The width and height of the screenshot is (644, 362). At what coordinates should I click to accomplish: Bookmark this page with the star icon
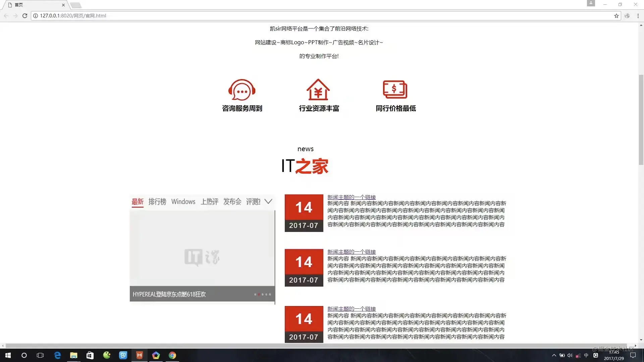coord(616,16)
